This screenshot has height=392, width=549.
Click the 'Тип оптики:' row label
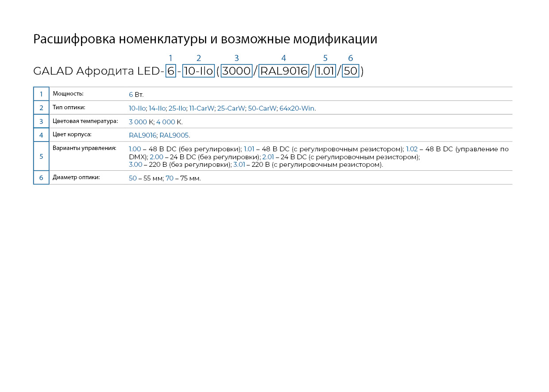[69, 108]
